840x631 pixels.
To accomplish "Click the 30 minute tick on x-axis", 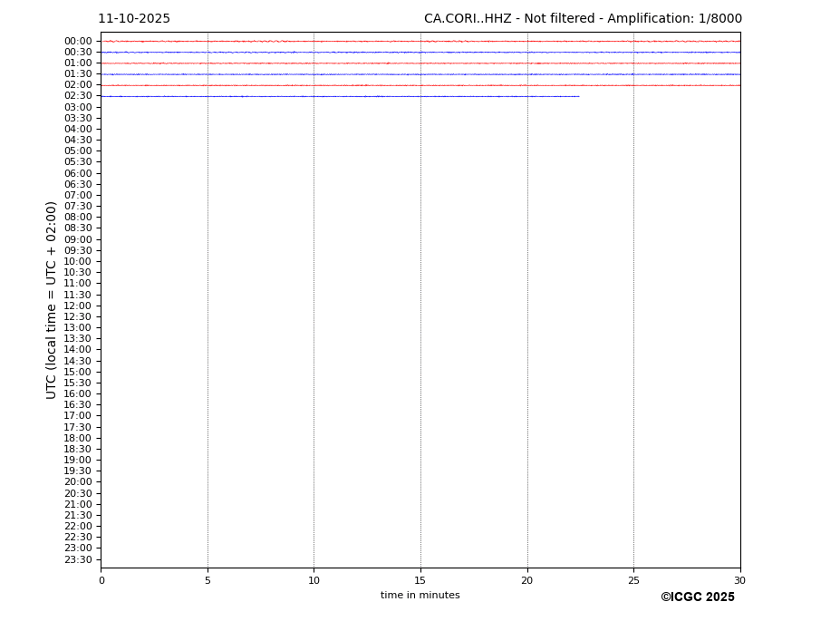I will tap(739, 580).
